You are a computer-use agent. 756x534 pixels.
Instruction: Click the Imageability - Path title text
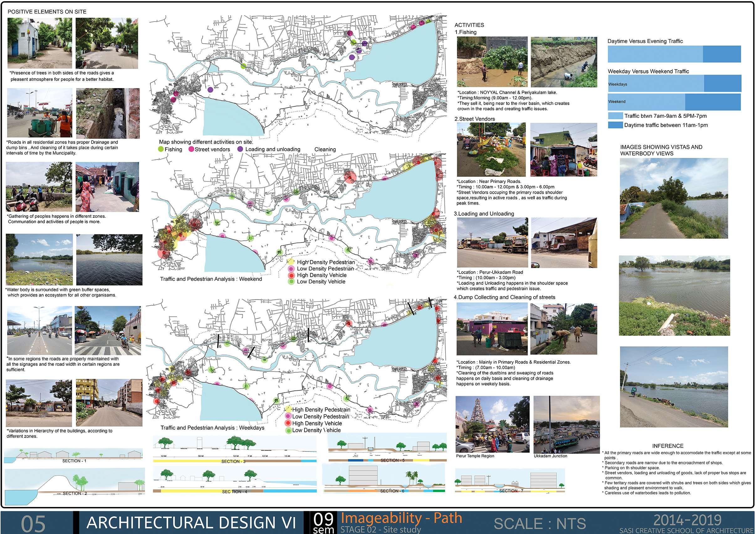[x=401, y=518]
